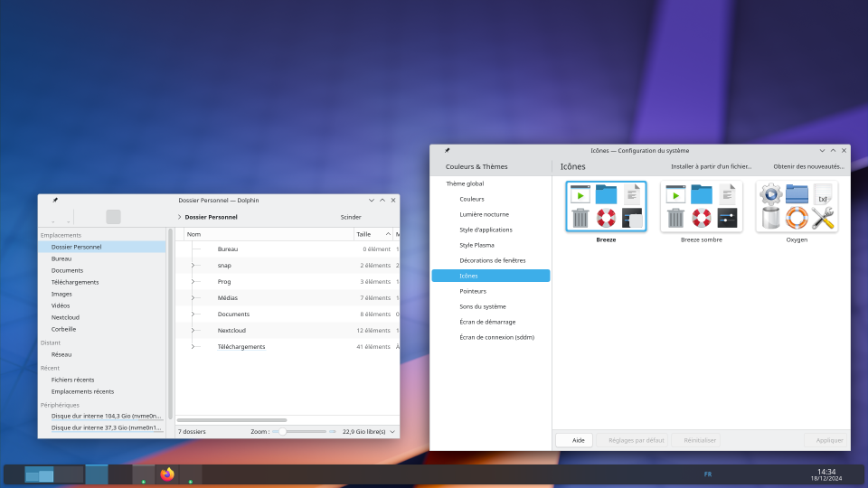The height and width of the screenshot is (488, 868).
Task: Expand the snap folder tree
Action: pyautogui.click(x=193, y=265)
